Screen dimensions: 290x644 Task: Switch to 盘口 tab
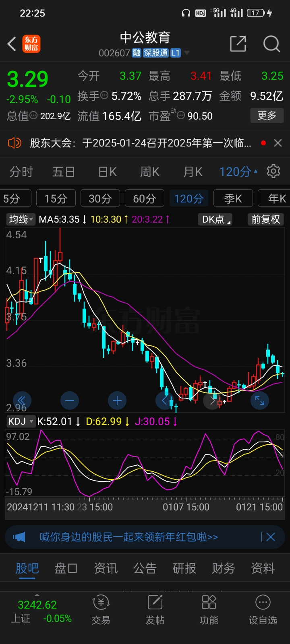66,568
